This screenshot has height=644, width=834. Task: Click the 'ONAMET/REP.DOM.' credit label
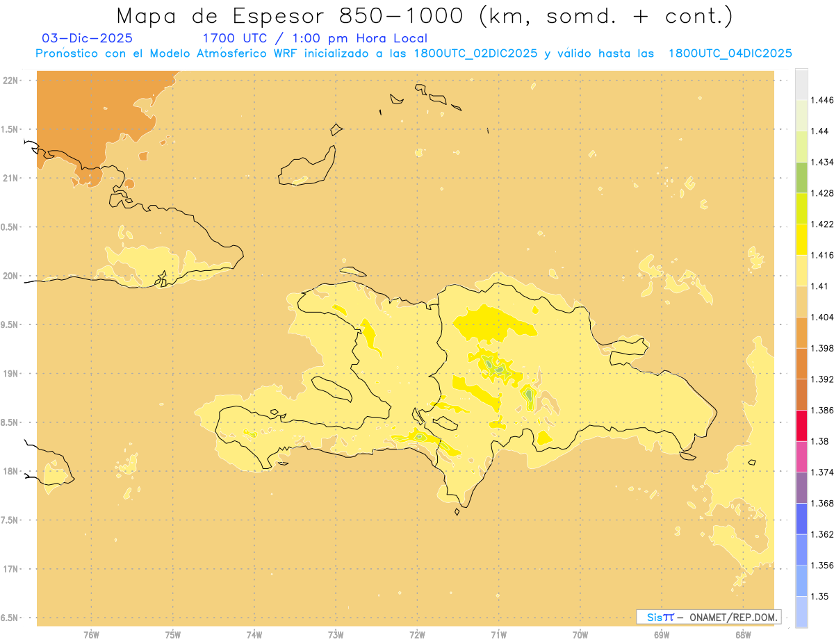point(734,617)
